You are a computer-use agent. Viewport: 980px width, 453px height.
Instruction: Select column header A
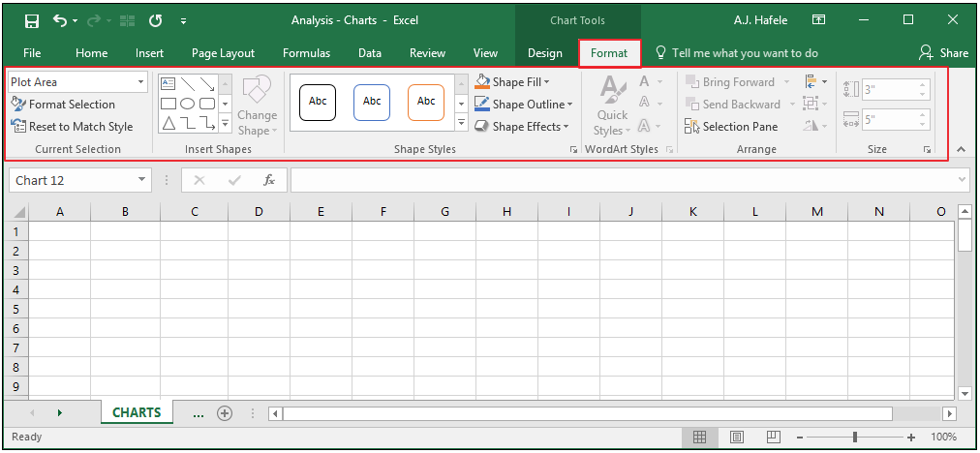click(60, 212)
